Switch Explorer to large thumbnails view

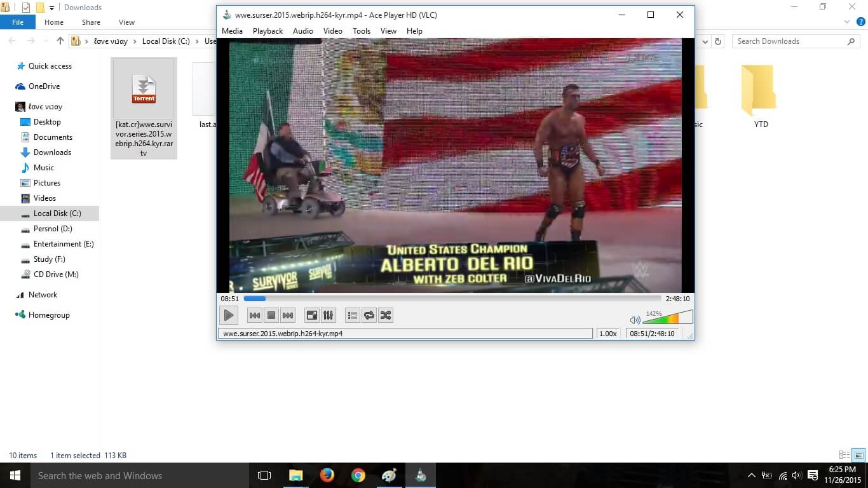(x=858, y=455)
